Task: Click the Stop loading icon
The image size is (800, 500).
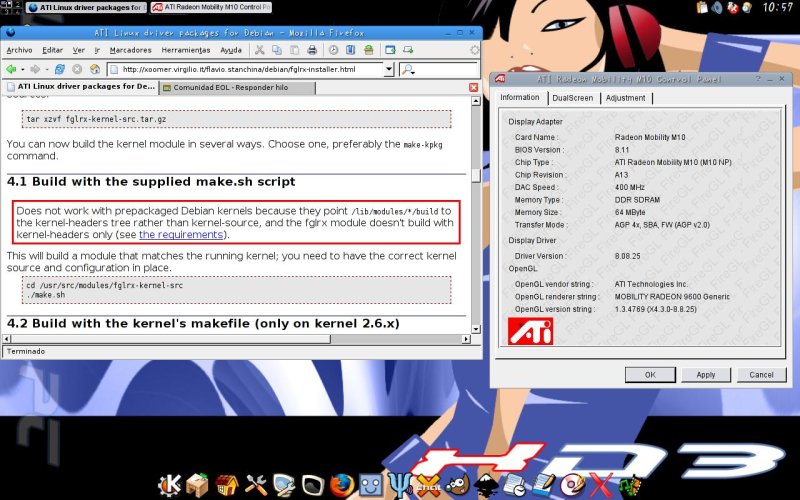Action: [77, 69]
